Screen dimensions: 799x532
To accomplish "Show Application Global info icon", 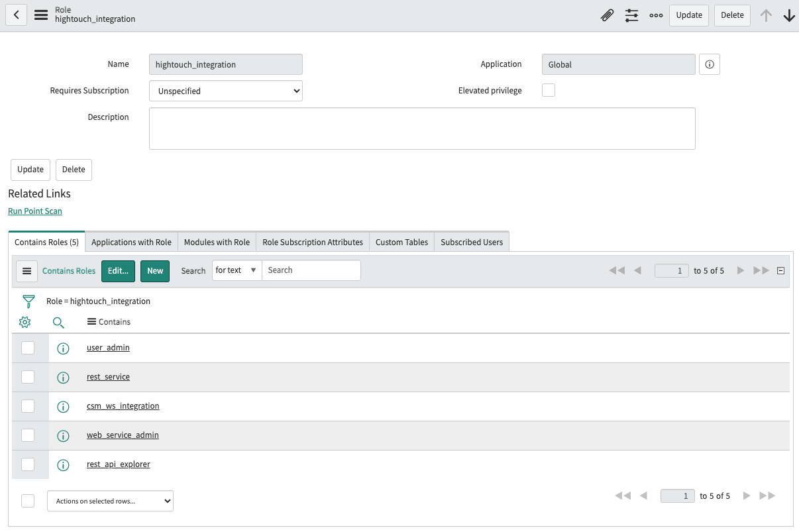I will click(710, 64).
